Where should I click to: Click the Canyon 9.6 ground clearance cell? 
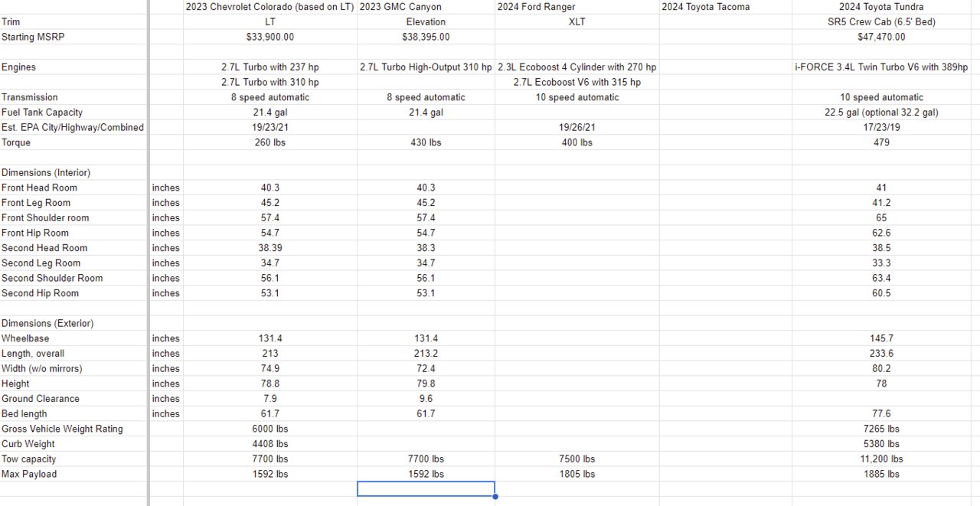[426, 399]
